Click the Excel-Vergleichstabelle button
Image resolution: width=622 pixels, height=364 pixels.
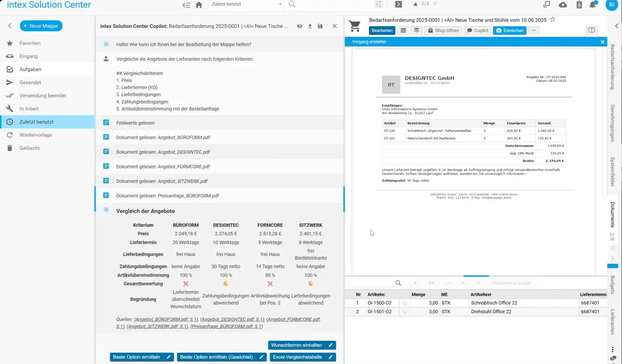(x=297, y=357)
